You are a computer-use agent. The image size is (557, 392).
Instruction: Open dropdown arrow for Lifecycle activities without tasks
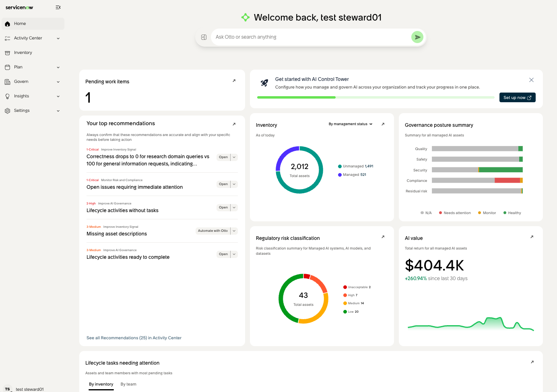click(234, 208)
